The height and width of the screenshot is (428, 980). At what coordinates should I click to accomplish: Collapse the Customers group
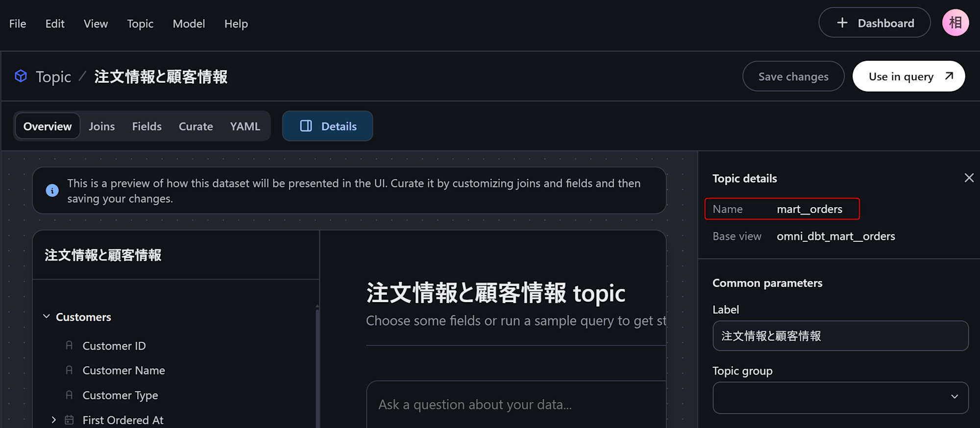coord(47,317)
